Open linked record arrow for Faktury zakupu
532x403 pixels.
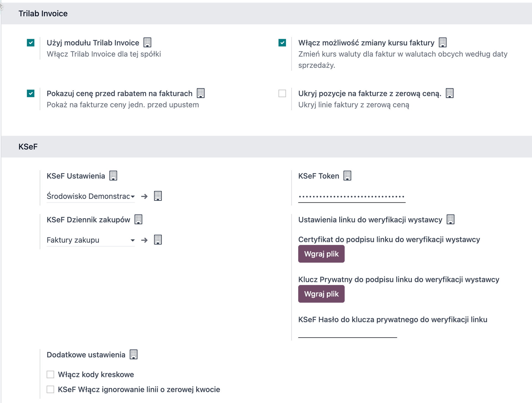[x=144, y=240]
